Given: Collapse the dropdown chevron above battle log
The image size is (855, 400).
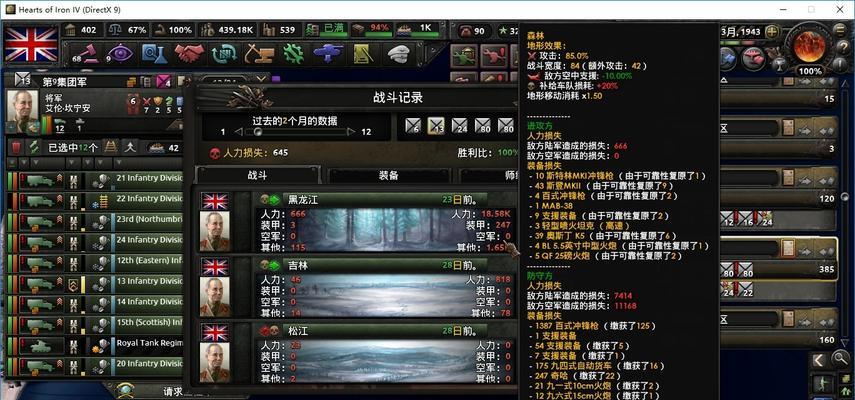Looking at the screenshot, I should click(261, 80).
